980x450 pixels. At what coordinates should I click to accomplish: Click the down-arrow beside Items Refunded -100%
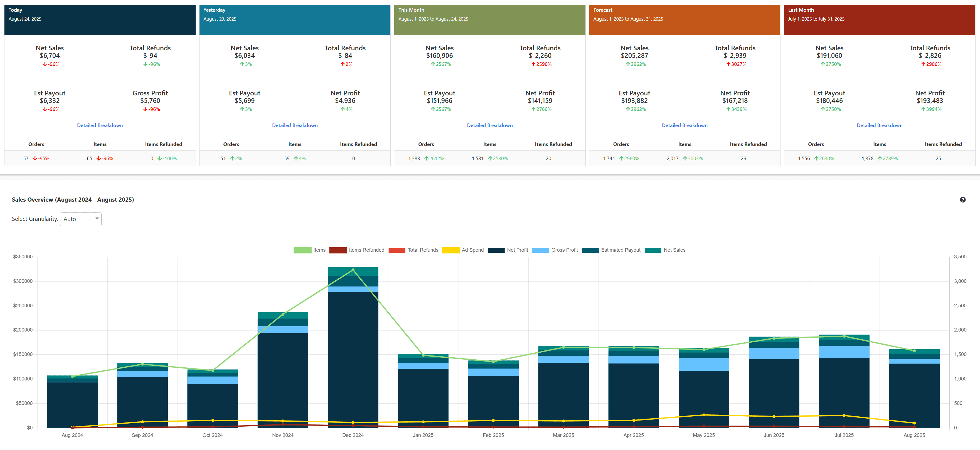pyautogui.click(x=160, y=158)
